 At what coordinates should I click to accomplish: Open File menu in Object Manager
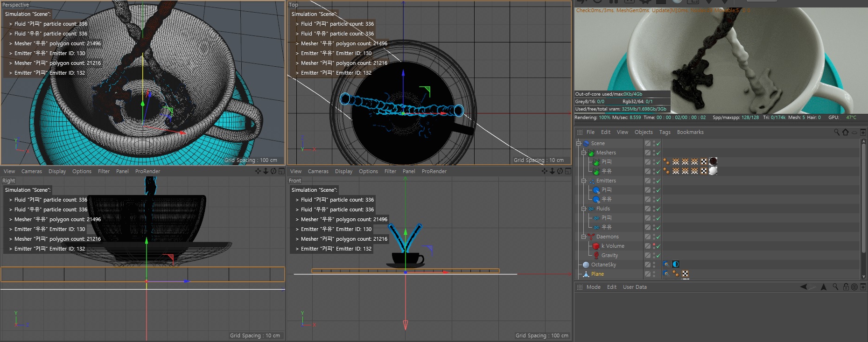pyautogui.click(x=590, y=132)
